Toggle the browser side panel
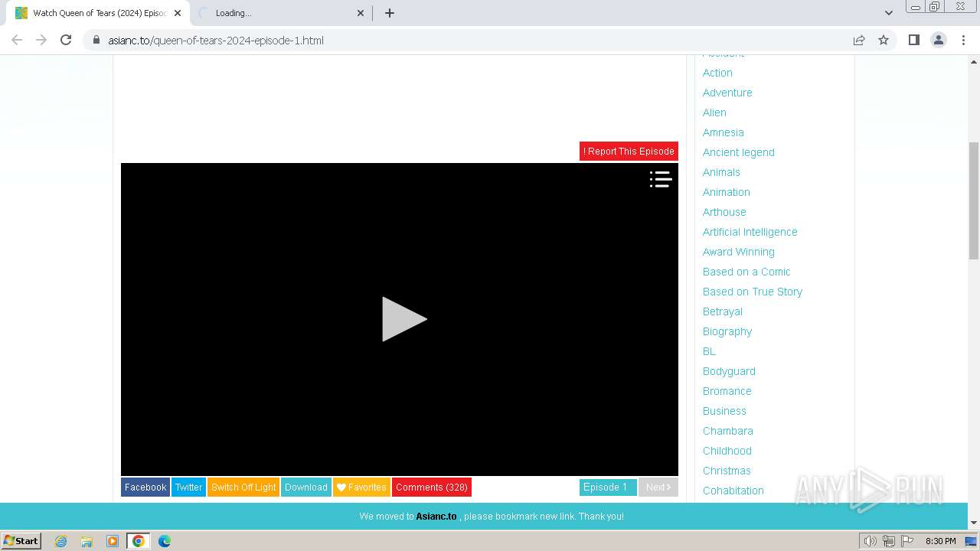 [x=913, y=40]
